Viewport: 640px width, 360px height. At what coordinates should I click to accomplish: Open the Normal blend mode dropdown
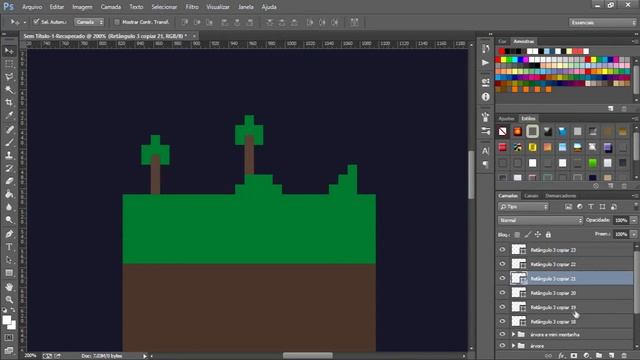click(x=540, y=220)
